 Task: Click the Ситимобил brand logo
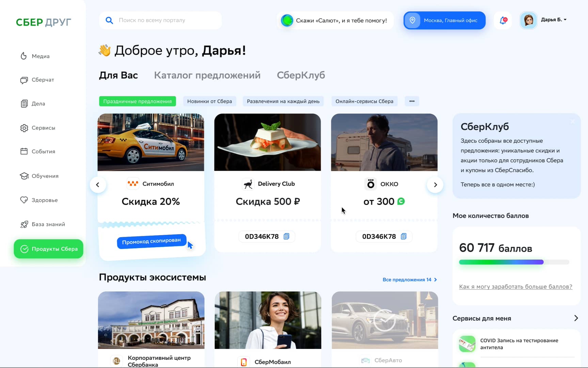coord(133,184)
